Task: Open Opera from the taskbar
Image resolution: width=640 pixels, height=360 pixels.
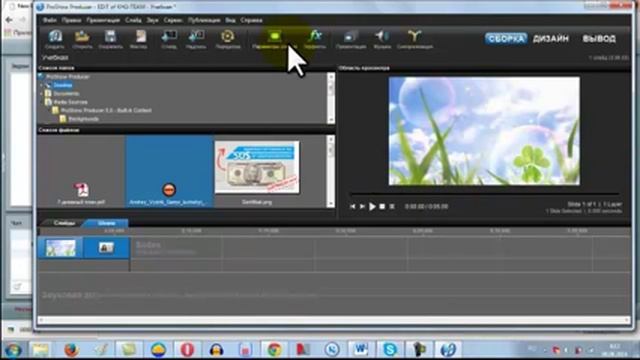Action: tap(187, 350)
